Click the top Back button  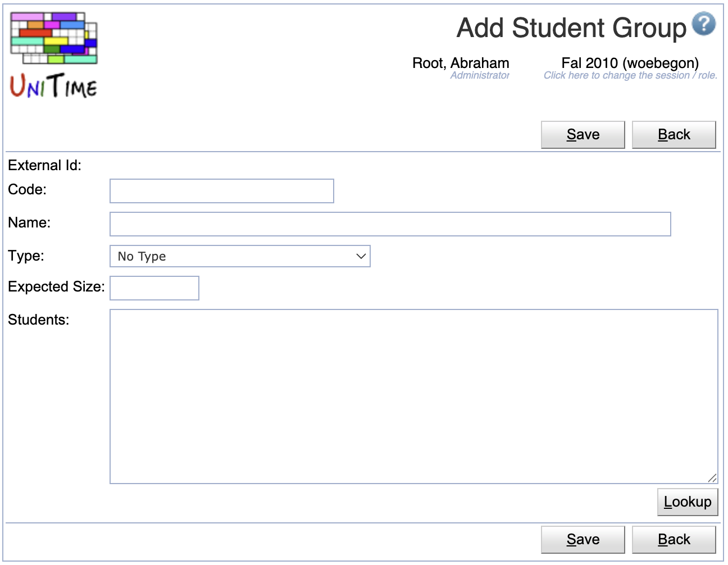[x=674, y=135]
